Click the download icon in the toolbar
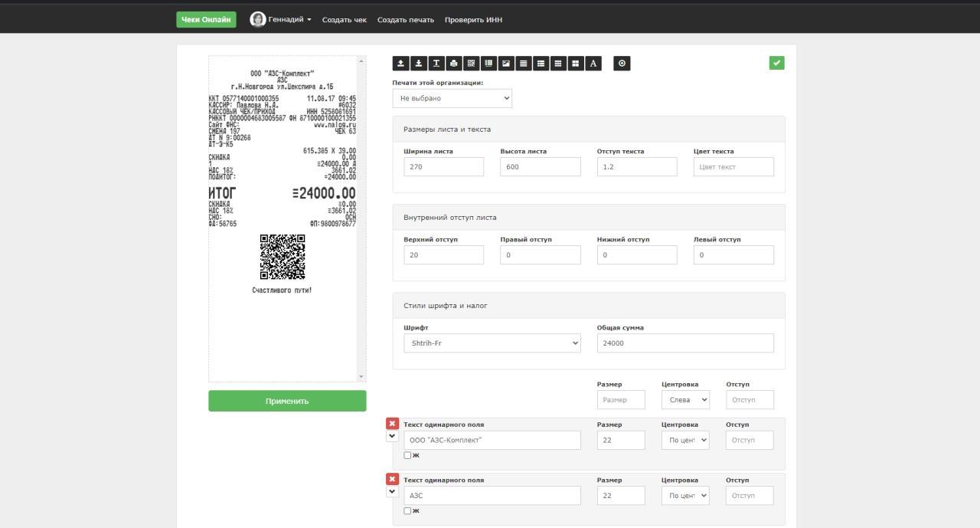980x528 pixels. (418, 64)
